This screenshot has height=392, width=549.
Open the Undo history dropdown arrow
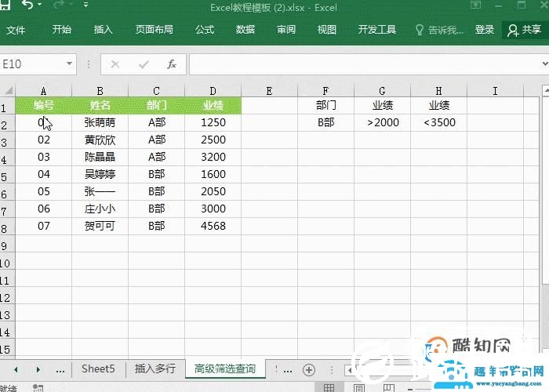39,4
